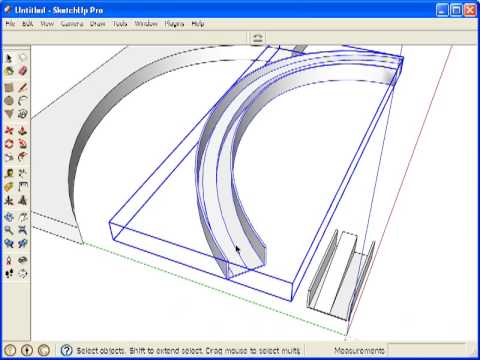Activate the Rotate tool
The image size is (480, 360).
[9, 144]
